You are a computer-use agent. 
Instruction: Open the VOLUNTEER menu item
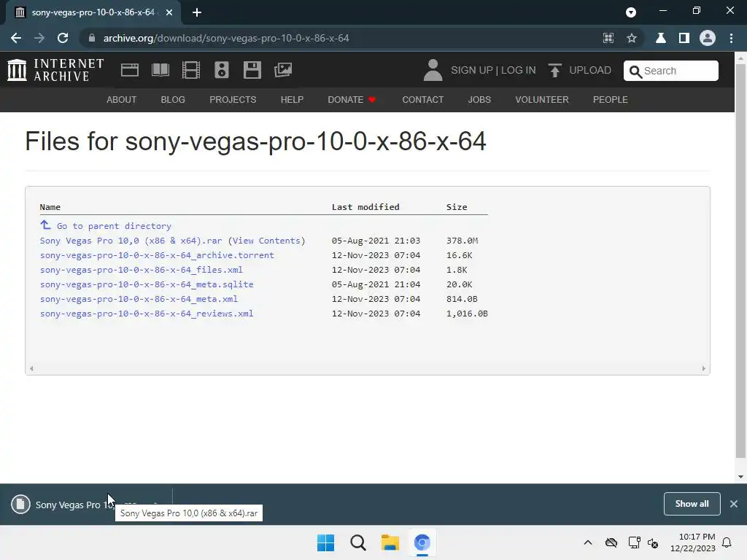coord(542,99)
